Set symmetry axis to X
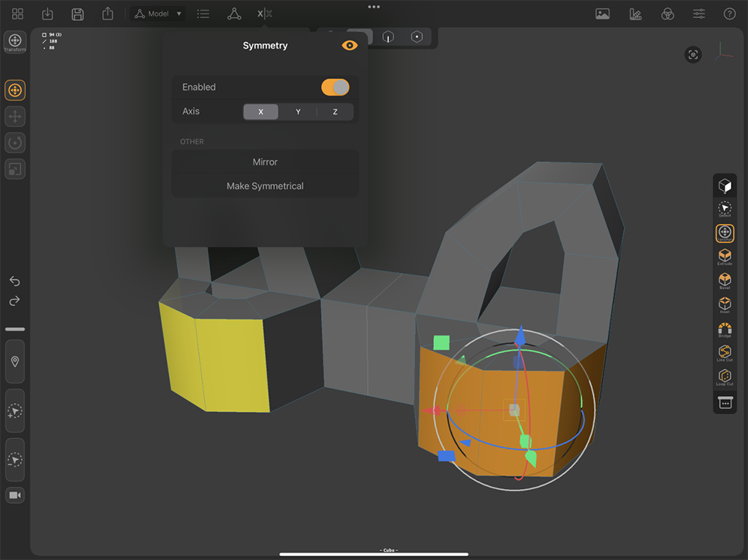This screenshot has width=748, height=560. [260, 111]
